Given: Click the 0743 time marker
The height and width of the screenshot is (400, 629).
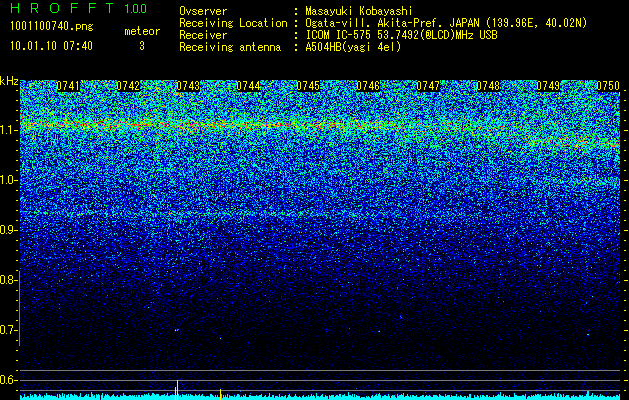Looking at the screenshot, I should click(x=188, y=86).
